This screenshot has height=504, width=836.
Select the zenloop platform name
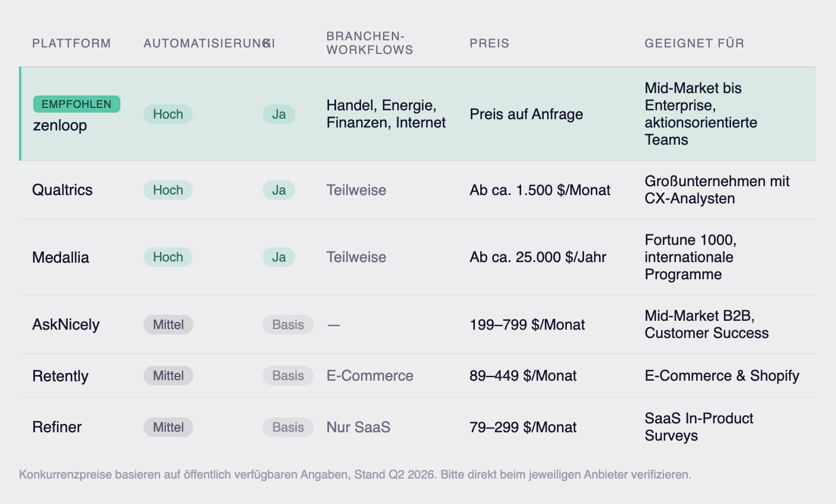(x=60, y=126)
